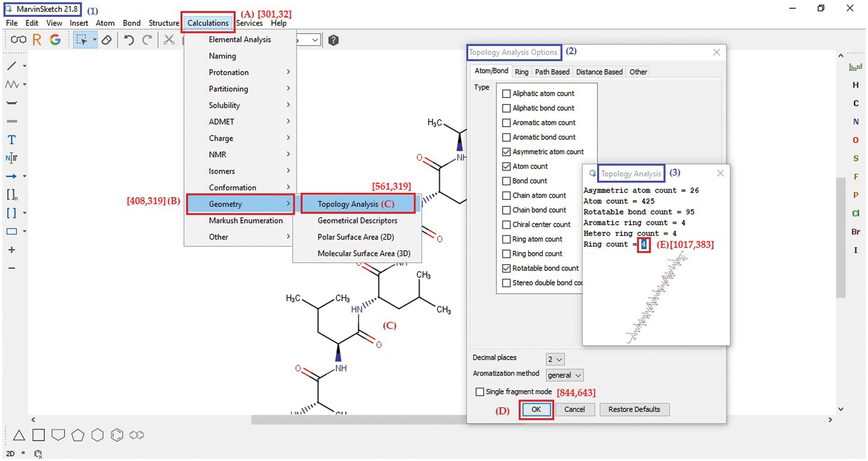Toggle Single fragment mode checkbox

tap(479, 392)
